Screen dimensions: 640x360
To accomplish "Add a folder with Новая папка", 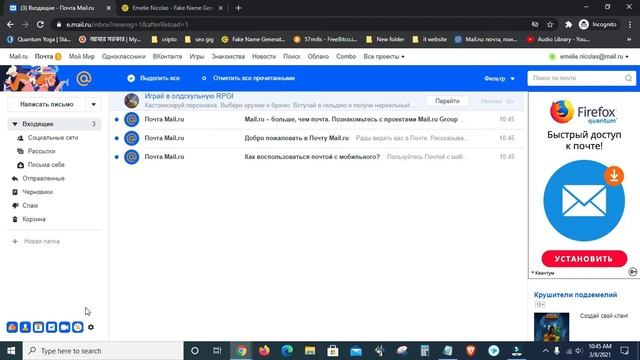I will pyautogui.click(x=41, y=241).
